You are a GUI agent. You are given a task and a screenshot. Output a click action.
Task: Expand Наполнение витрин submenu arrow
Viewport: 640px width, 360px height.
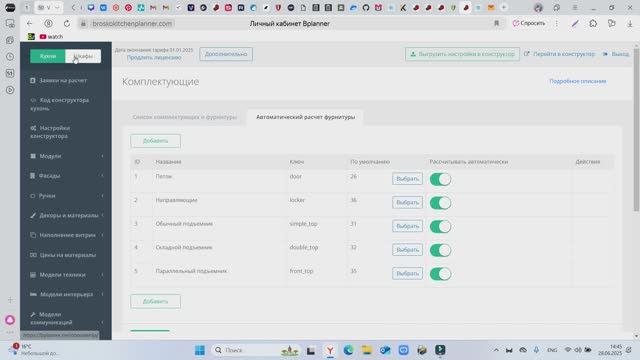(102, 235)
